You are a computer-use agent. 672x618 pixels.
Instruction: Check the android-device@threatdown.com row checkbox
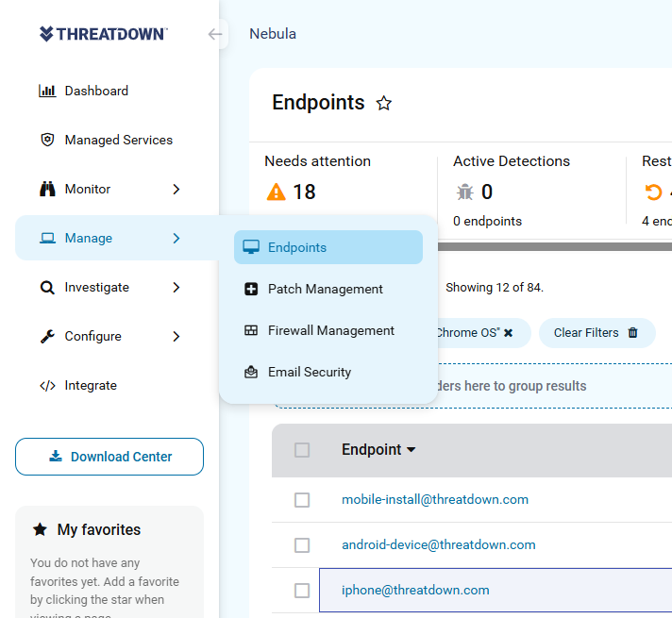(302, 545)
